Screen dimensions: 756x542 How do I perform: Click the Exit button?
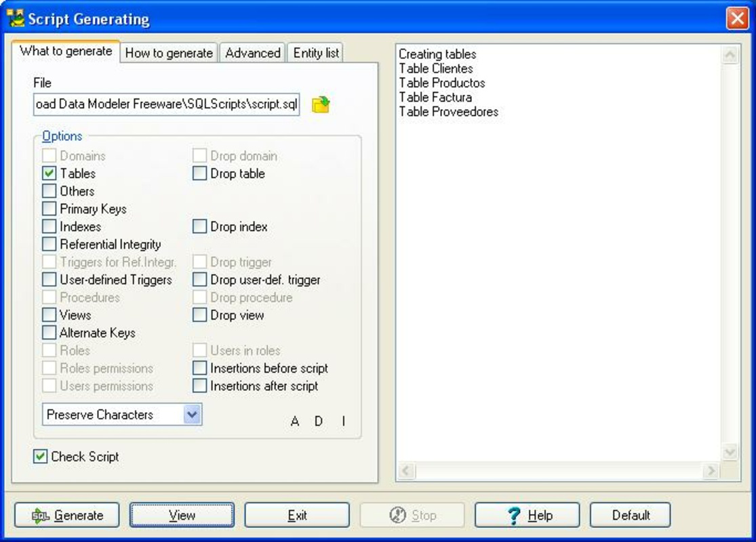[x=297, y=516]
